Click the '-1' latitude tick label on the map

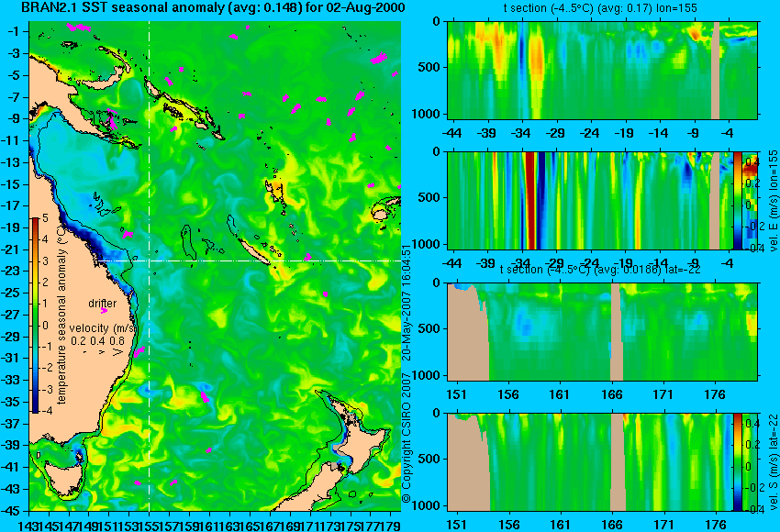tap(13, 31)
